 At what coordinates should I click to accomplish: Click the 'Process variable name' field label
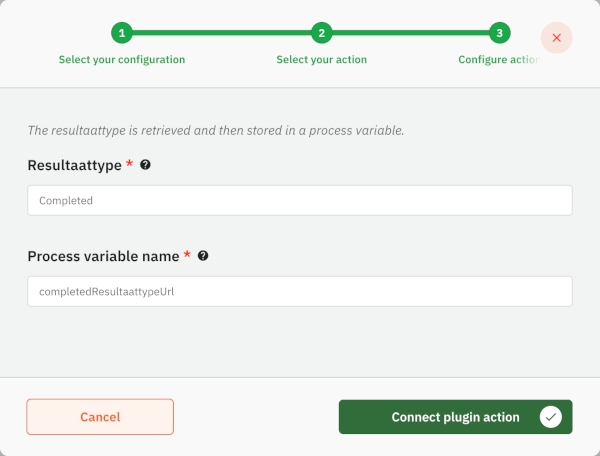(103, 256)
